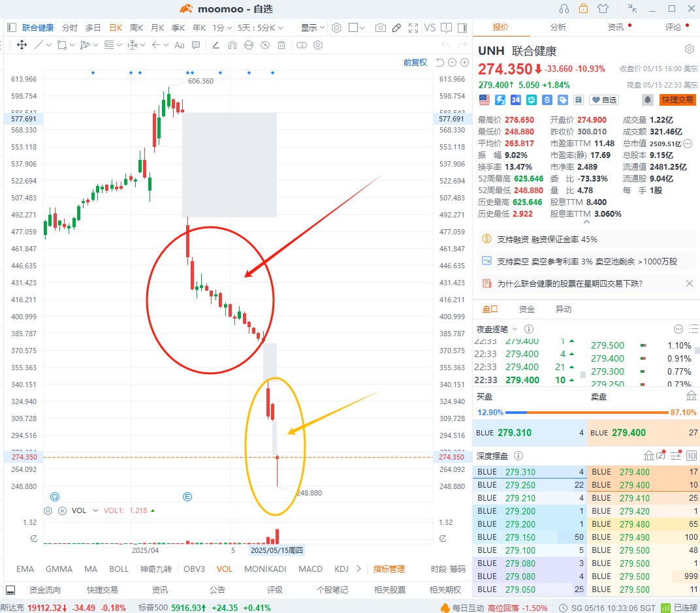700x613 pixels.
Task: Click the magnet snap tool
Action: [232, 45]
